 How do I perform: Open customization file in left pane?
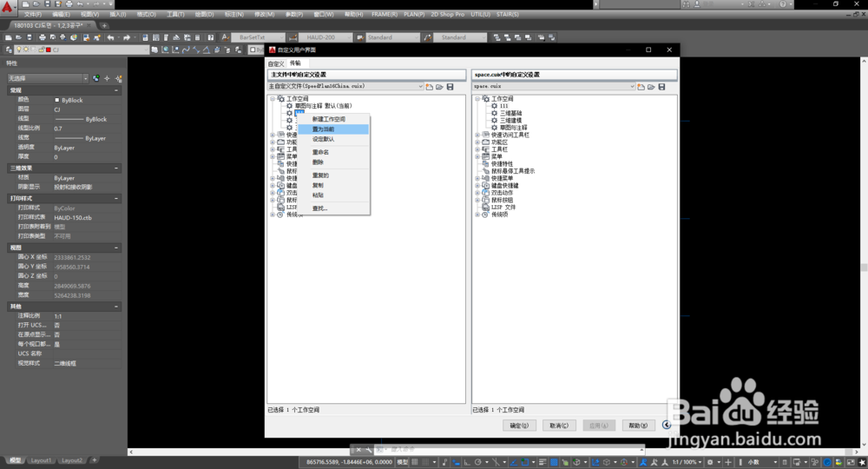coord(439,87)
